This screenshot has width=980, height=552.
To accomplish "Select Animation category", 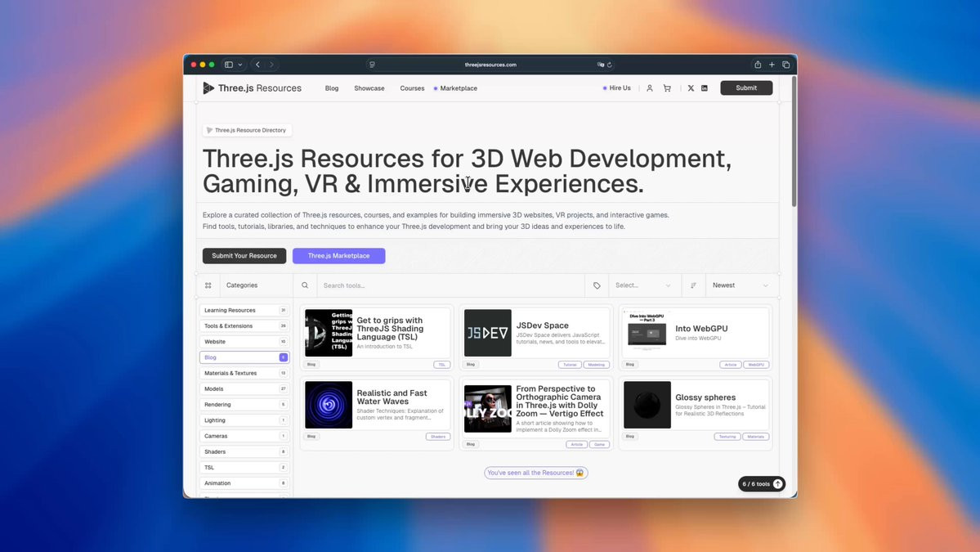I will pos(244,483).
